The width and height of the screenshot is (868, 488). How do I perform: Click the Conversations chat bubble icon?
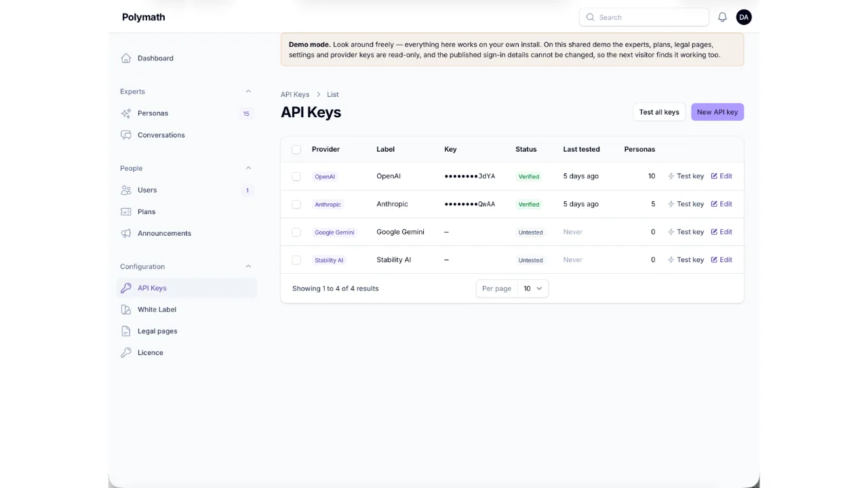click(126, 135)
